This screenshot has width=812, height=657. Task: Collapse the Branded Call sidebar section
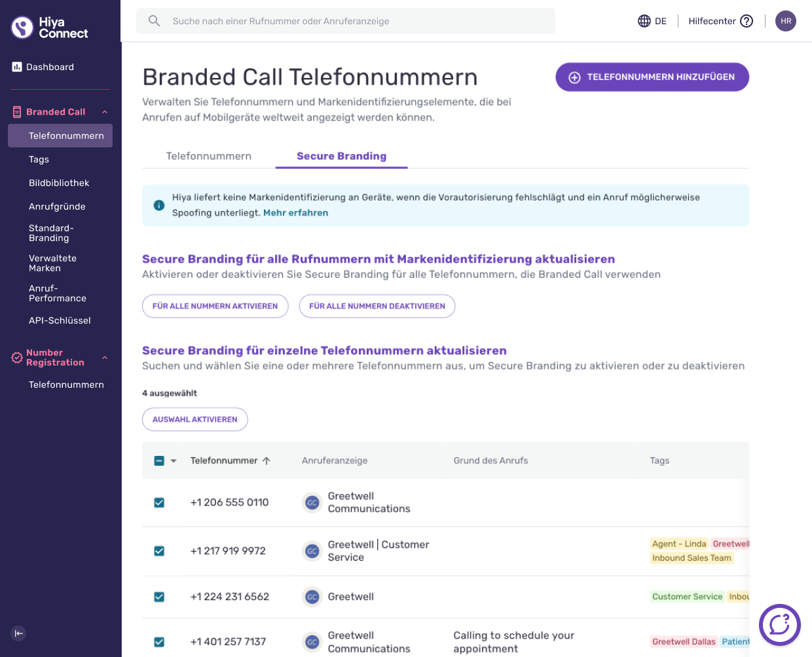pos(105,112)
